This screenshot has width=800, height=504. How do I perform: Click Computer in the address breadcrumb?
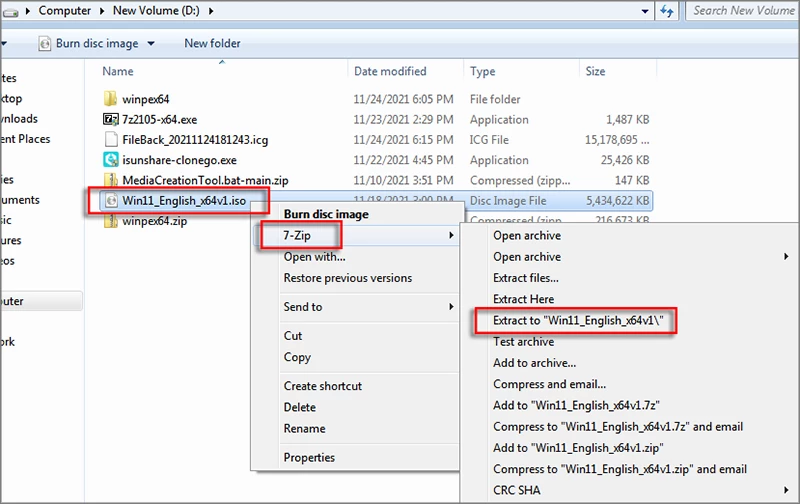click(x=64, y=11)
